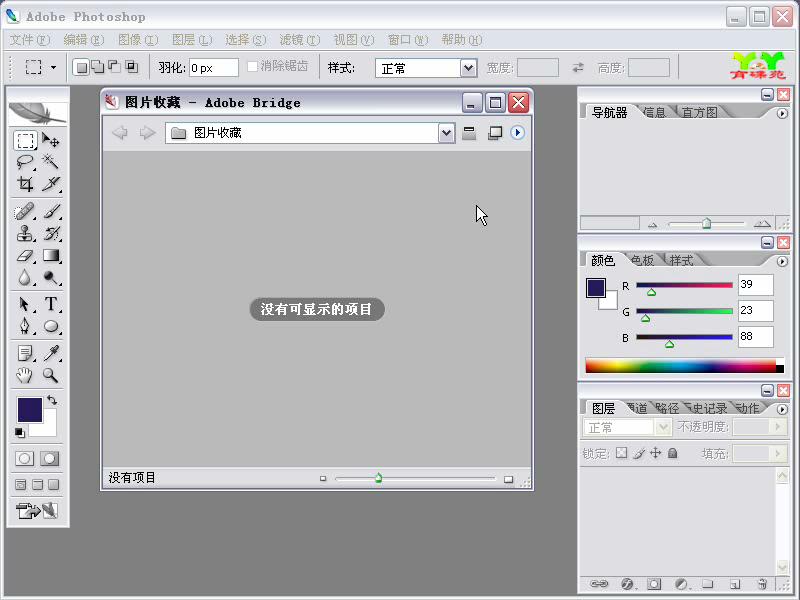Select the Pen tool

coord(25,326)
